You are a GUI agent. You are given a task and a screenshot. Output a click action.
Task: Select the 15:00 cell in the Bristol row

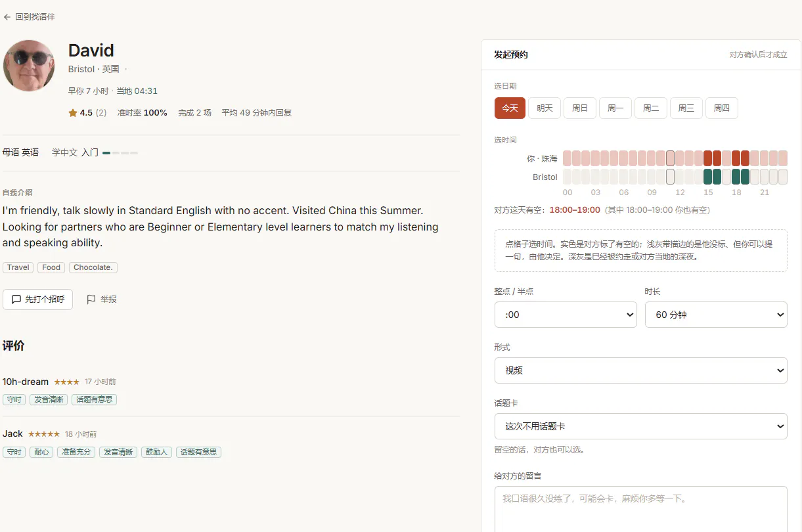(x=708, y=177)
